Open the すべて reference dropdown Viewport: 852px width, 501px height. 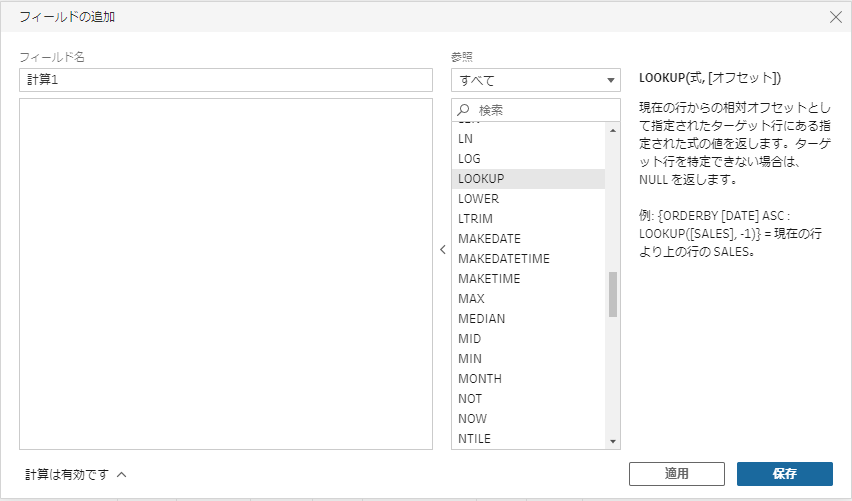coord(536,80)
